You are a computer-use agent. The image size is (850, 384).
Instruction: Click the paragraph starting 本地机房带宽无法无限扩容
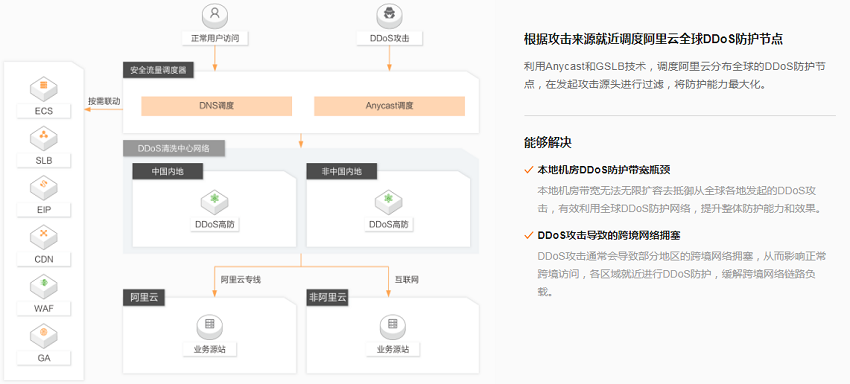coord(680,200)
